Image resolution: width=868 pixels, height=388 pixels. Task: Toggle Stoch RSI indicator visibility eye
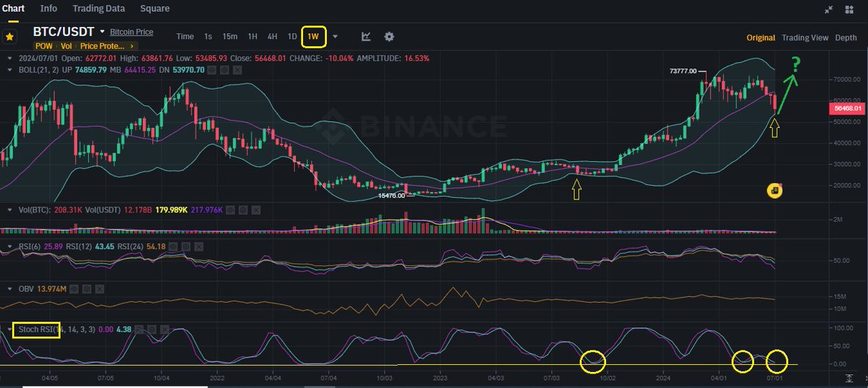[140, 330]
